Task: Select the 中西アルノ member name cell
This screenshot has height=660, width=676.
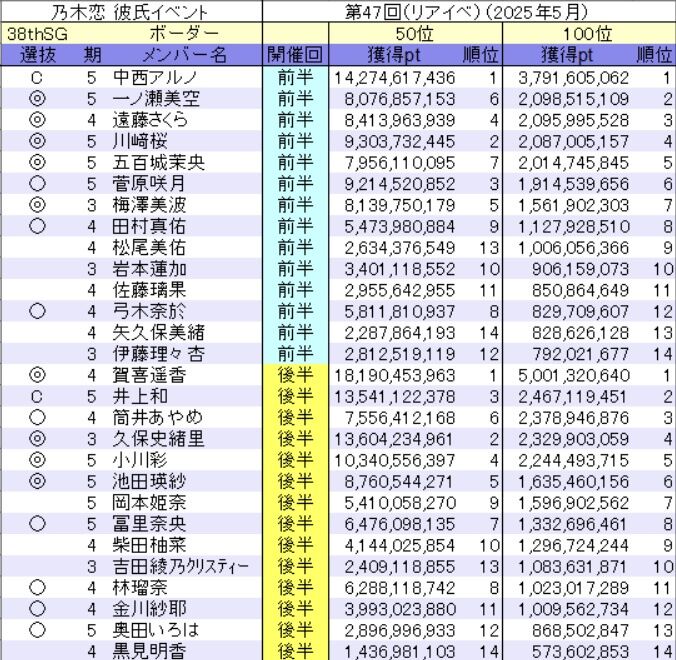Action: (x=155, y=78)
